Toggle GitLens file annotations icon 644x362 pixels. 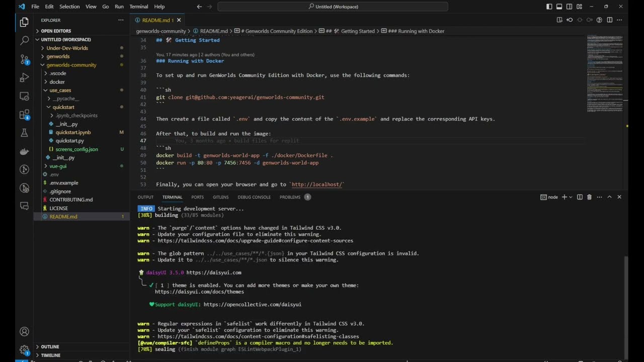[x=599, y=20]
